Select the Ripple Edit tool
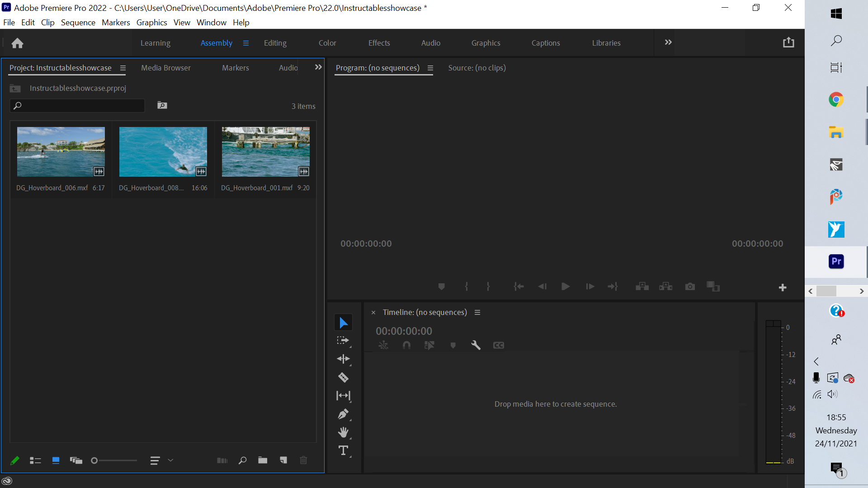 pos(343,359)
